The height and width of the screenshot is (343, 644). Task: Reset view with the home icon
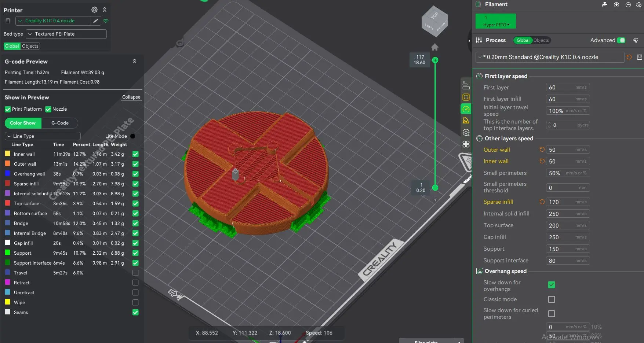coord(435,47)
